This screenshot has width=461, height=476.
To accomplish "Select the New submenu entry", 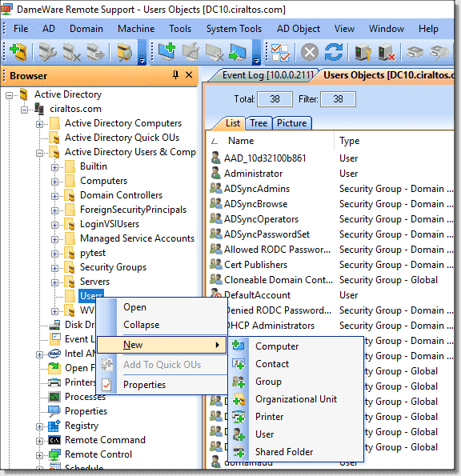I will tap(162, 345).
